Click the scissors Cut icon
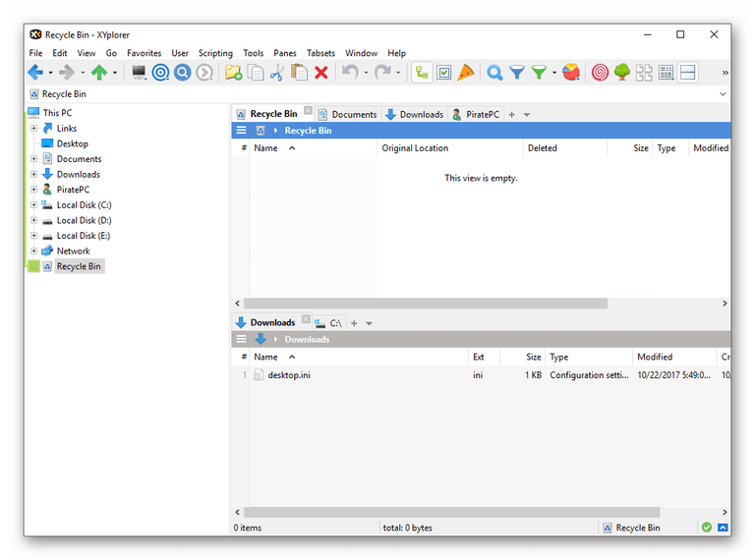Viewport: 755px width, 560px height. (277, 73)
